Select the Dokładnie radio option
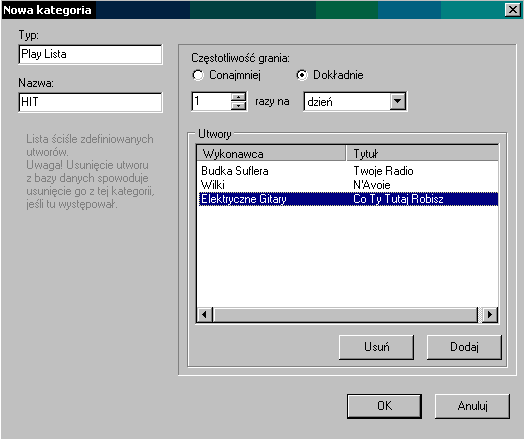Viewport: 524px width, 439px height. [x=302, y=75]
